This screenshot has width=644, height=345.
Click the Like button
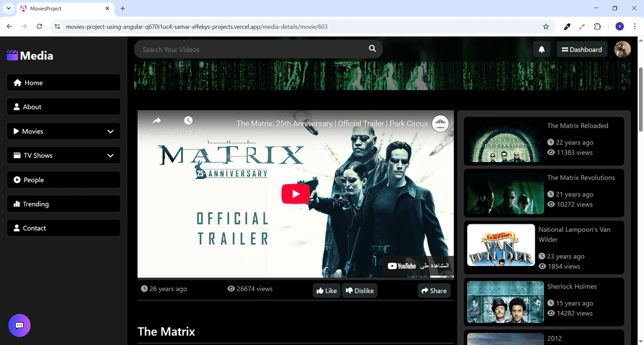[326, 290]
